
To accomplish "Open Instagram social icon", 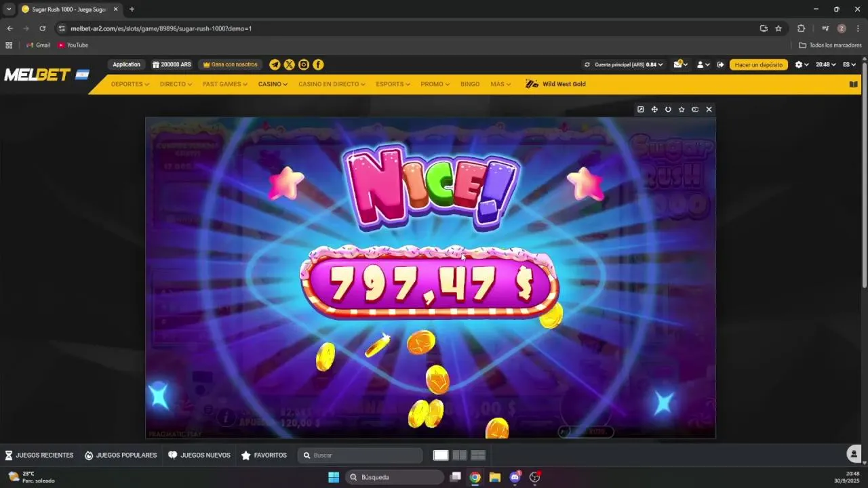I will click(x=304, y=64).
